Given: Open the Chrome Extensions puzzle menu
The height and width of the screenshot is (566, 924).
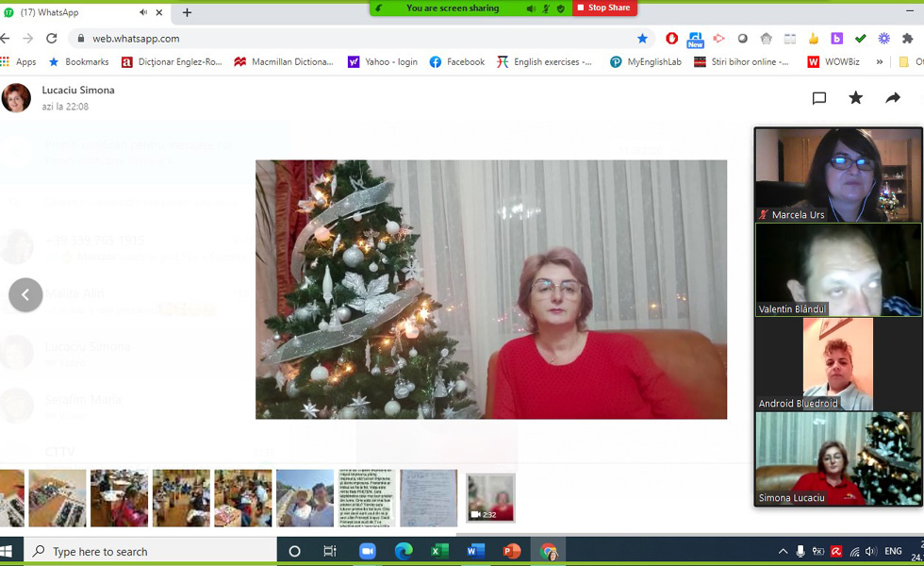Looking at the screenshot, I should pyautogui.click(x=907, y=39).
